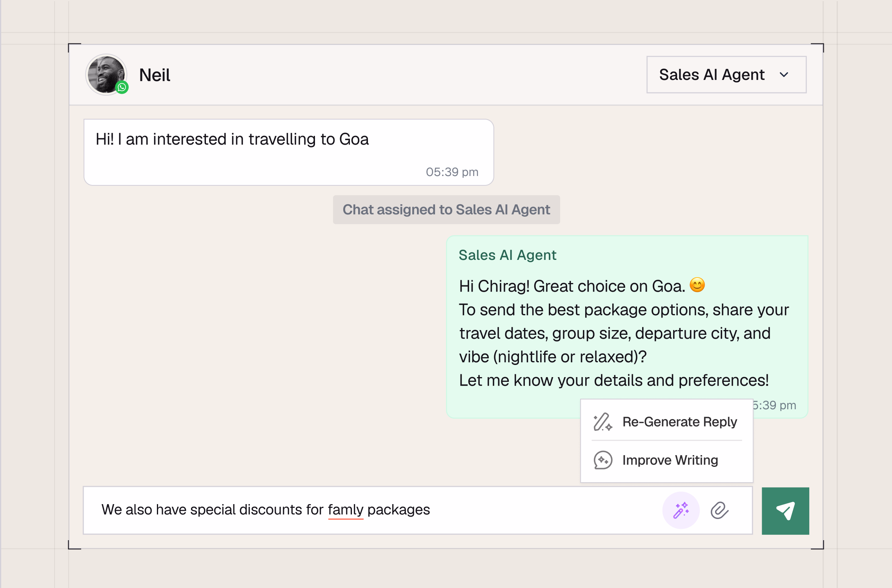This screenshot has height=588, width=892.
Task: Click the magic wand AI assist icon
Action: tap(681, 510)
